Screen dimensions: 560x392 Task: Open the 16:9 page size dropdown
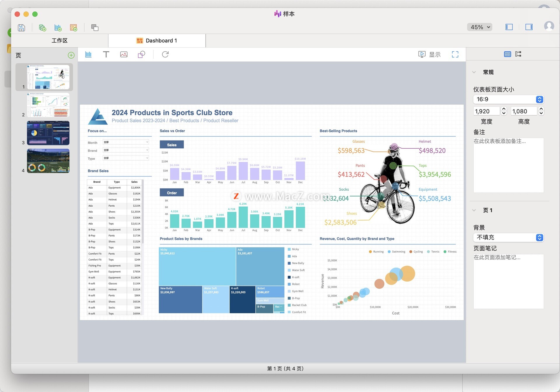tap(508, 99)
